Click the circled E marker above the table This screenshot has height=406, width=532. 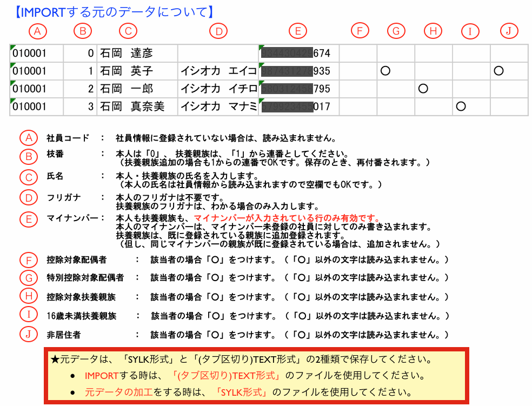298,31
